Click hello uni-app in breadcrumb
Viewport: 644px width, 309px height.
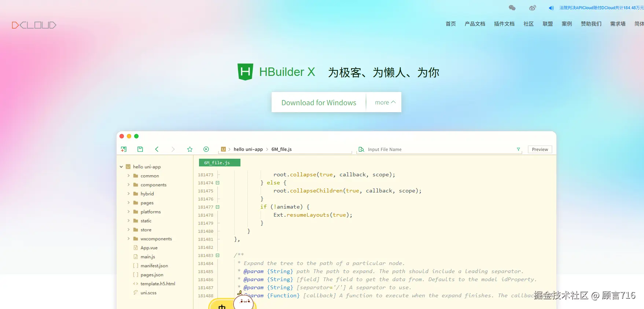point(248,149)
